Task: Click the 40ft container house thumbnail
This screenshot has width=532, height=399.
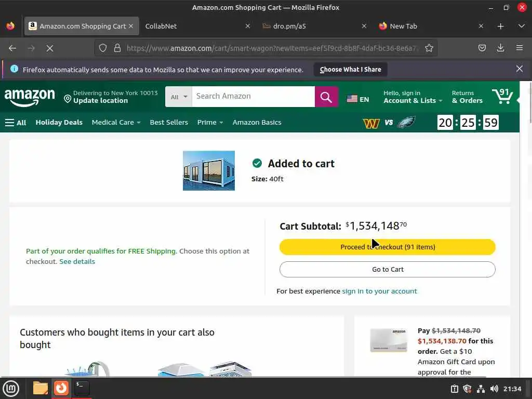Action: pyautogui.click(x=209, y=170)
